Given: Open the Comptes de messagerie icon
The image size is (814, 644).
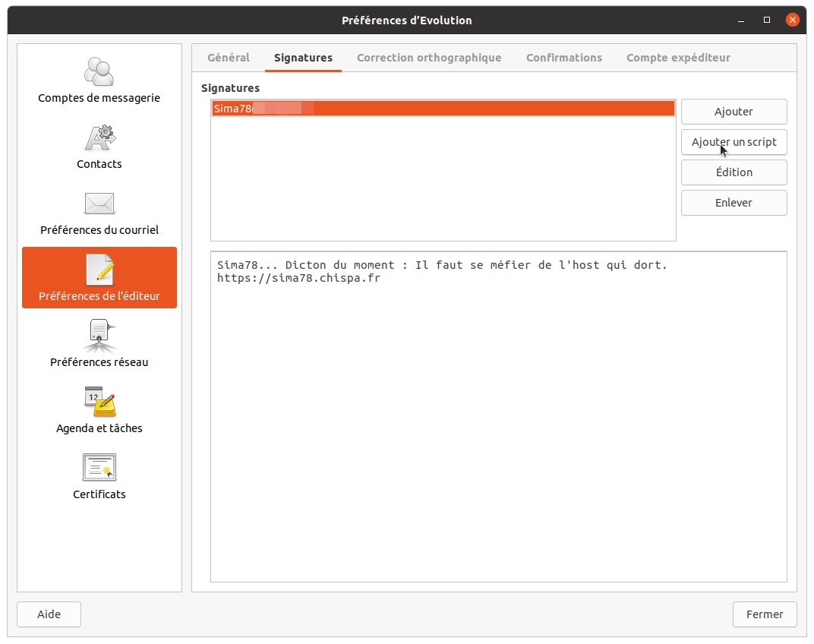Looking at the screenshot, I should click(x=99, y=72).
